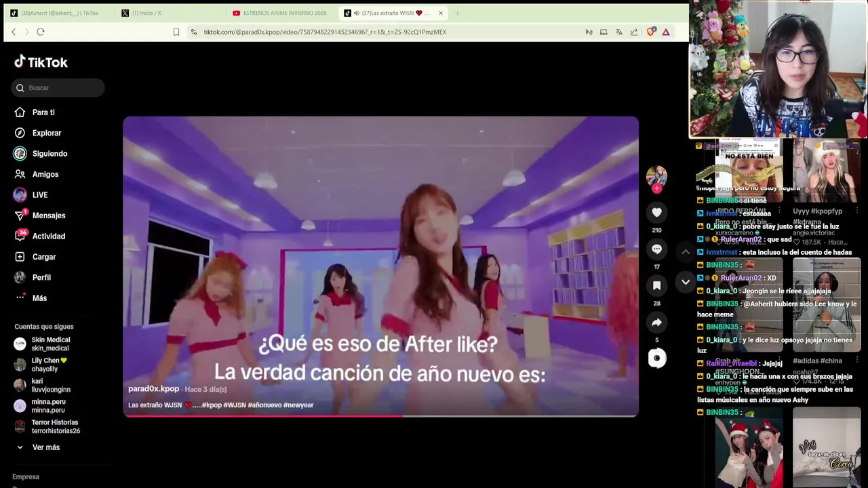Open kari lluvvjeonginn account
Image resolution: width=868 pixels, height=488 pixels.
[50, 385]
